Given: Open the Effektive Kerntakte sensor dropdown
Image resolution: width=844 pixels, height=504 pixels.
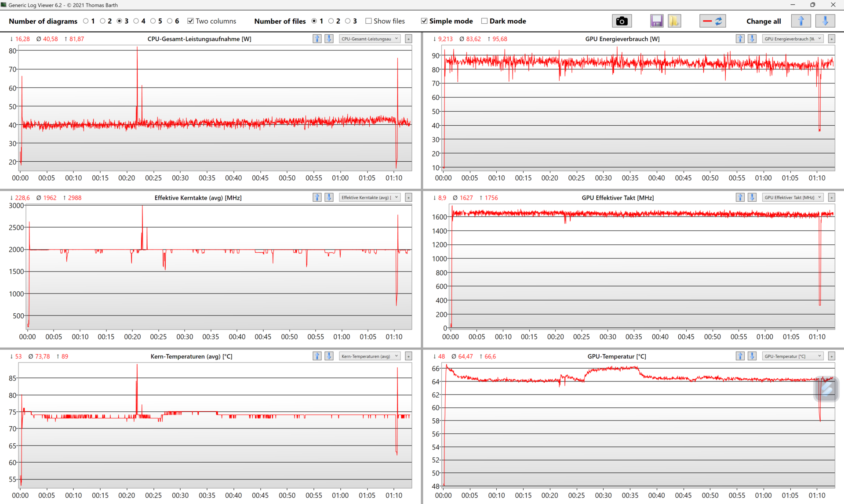Looking at the screenshot, I should [x=370, y=198].
